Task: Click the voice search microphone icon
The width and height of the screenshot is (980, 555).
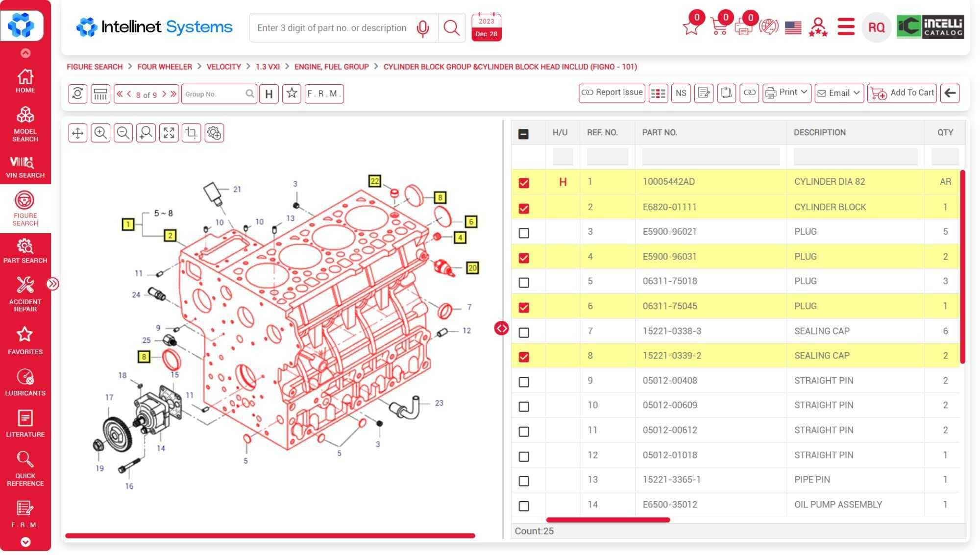Action: click(422, 28)
